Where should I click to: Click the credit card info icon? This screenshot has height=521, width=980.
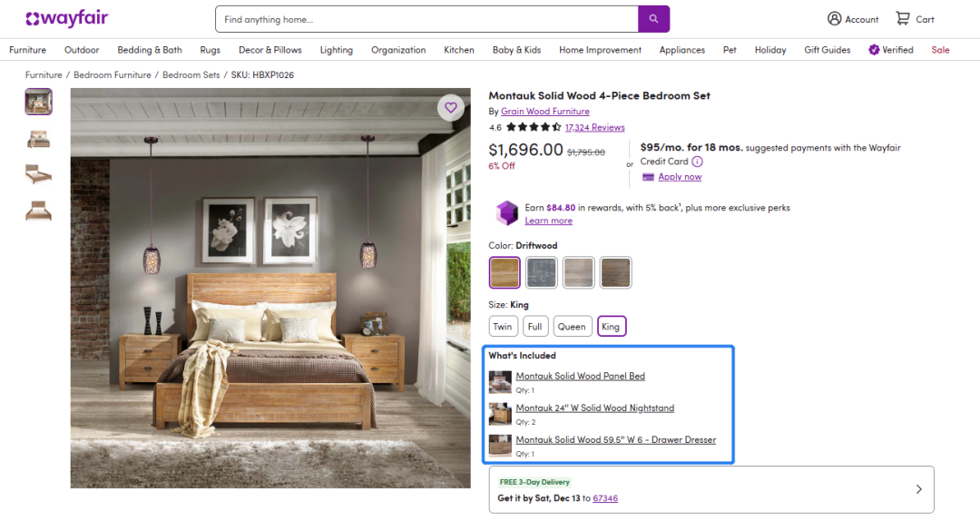(698, 162)
